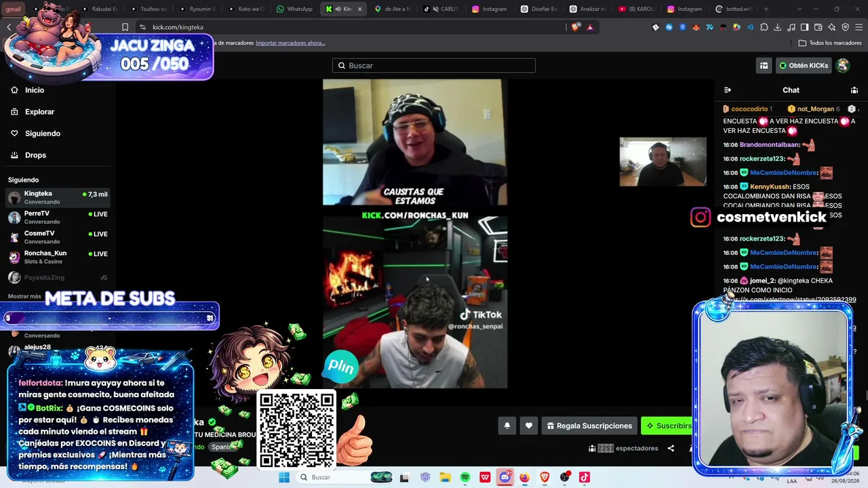868x488 pixels.
Task: Open the media control music note icon
Action: (x=791, y=27)
